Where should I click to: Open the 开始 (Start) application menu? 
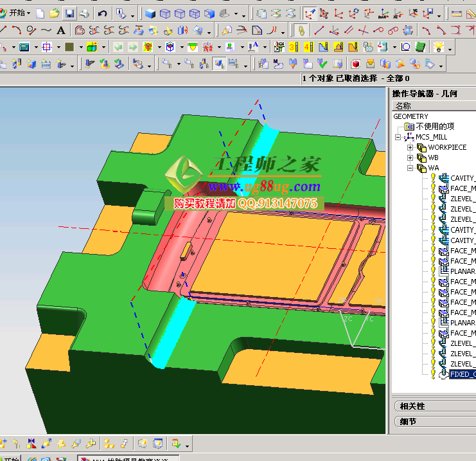pos(16,14)
